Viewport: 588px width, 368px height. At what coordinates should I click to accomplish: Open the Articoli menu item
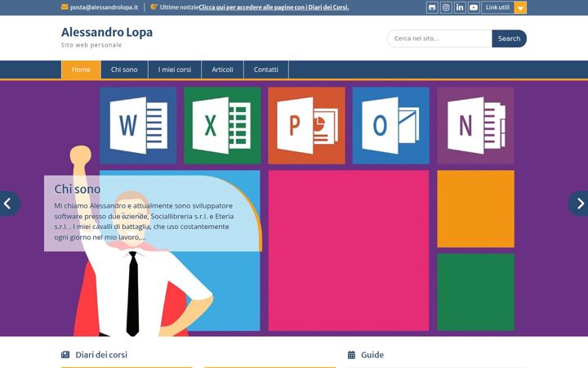pos(222,70)
